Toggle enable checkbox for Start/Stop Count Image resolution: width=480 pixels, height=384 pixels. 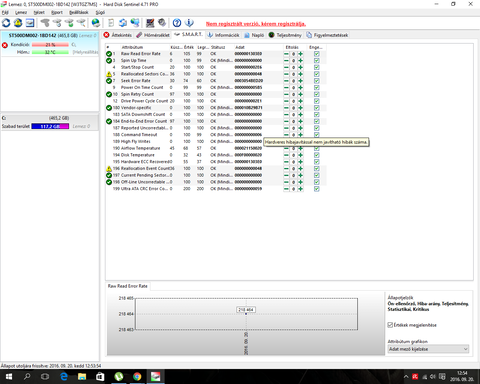pyautogui.click(x=317, y=67)
